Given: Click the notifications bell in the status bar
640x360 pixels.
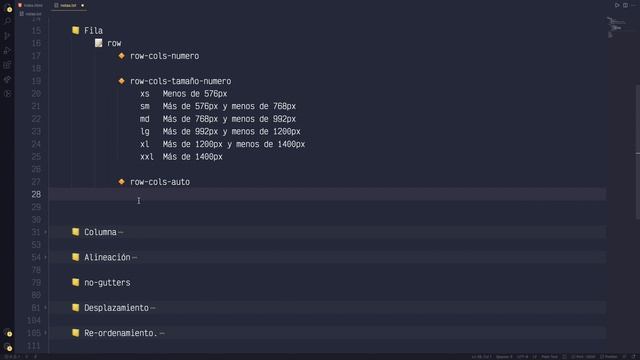Looking at the screenshot, I should tap(634, 357).
